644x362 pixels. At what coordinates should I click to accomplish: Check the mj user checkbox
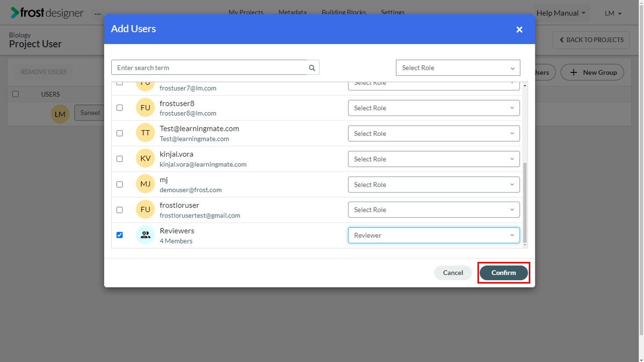[119, 185]
